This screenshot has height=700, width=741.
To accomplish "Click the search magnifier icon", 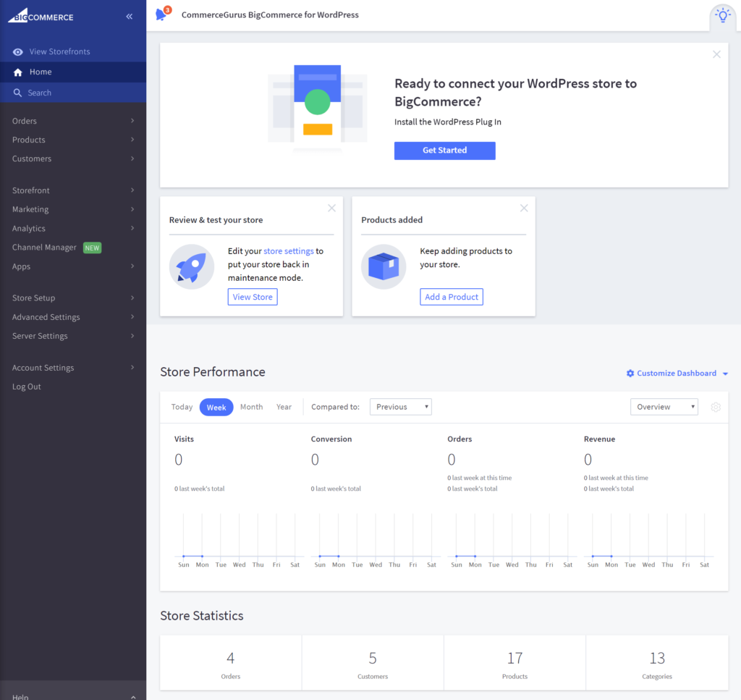I will coord(17,93).
